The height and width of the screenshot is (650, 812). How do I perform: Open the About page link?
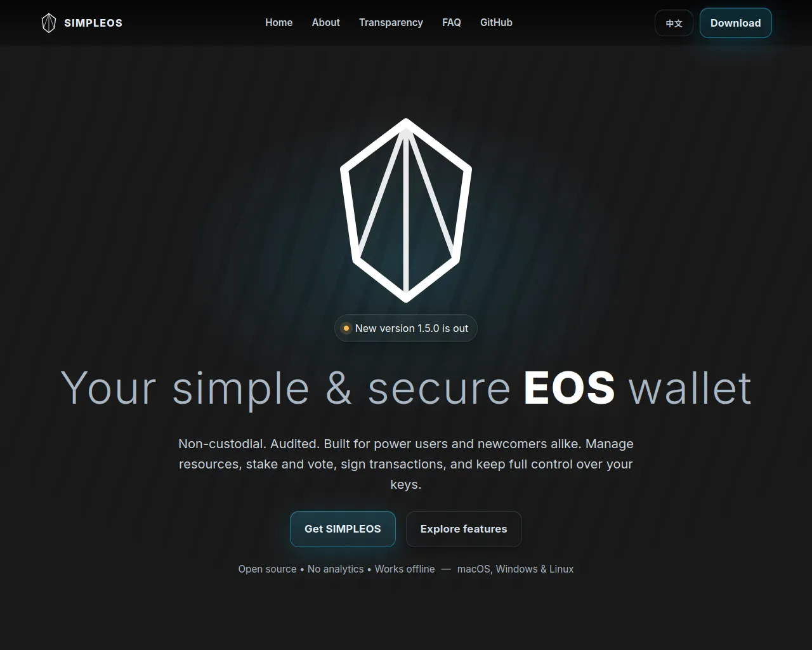326,22
